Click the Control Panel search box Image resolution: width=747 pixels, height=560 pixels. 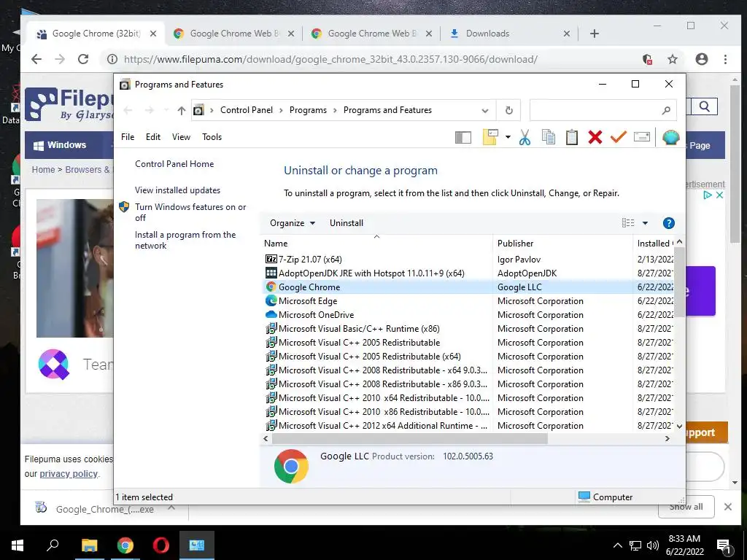point(603,111)
